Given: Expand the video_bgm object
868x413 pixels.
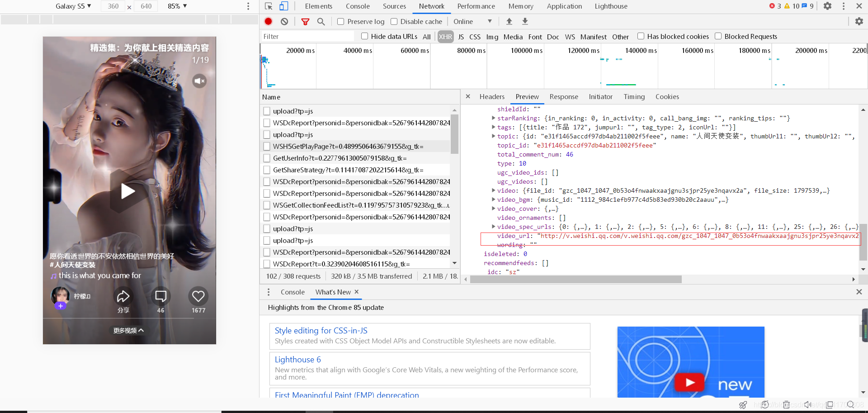Looking at the screenshot, I should point(493,199).
